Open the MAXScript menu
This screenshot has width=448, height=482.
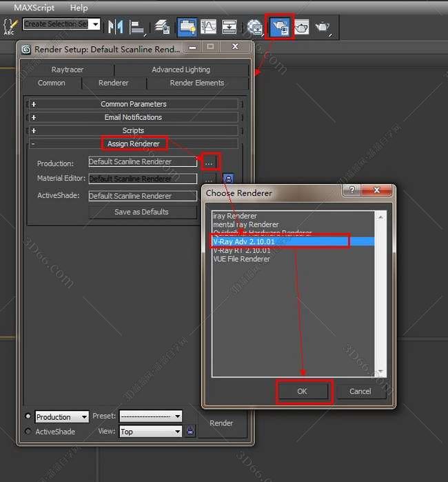(34, 8)
